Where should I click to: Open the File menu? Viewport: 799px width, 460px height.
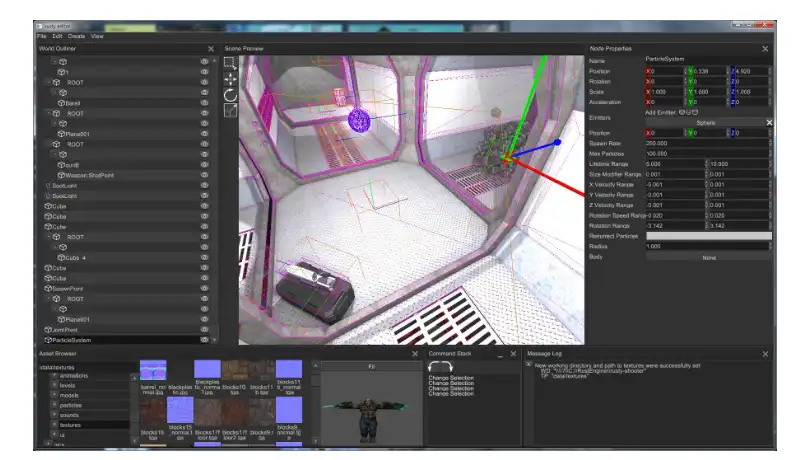42,36
